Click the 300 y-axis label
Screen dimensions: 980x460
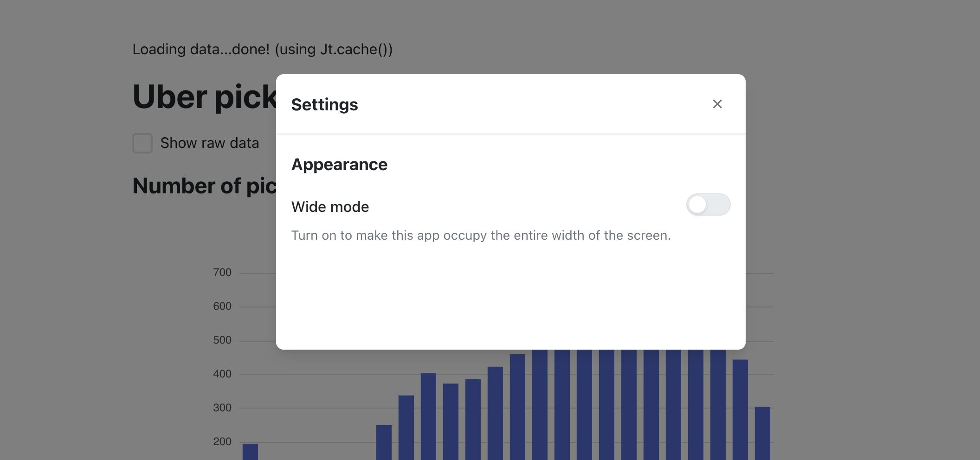222,408
